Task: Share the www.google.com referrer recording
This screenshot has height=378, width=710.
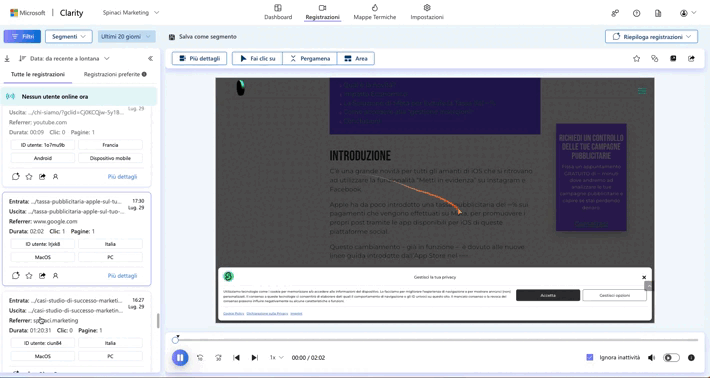Action: 42,276
